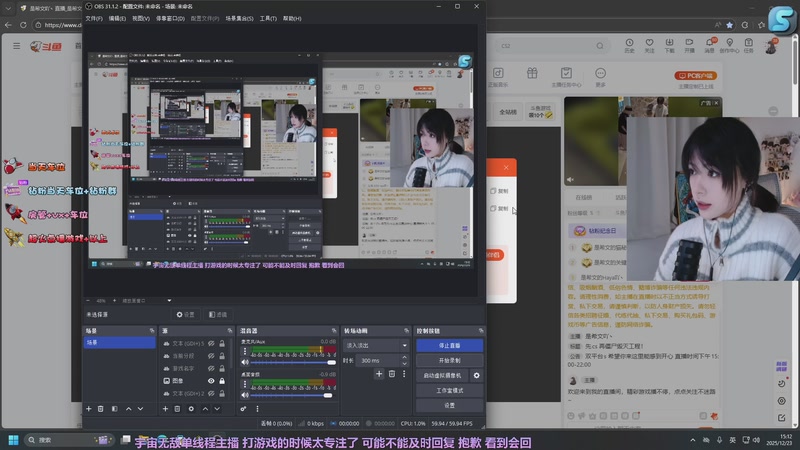Mute the desktop audio speaker icon
The height and width of the screenshot is (450, 800).
(x=245, y=395)
